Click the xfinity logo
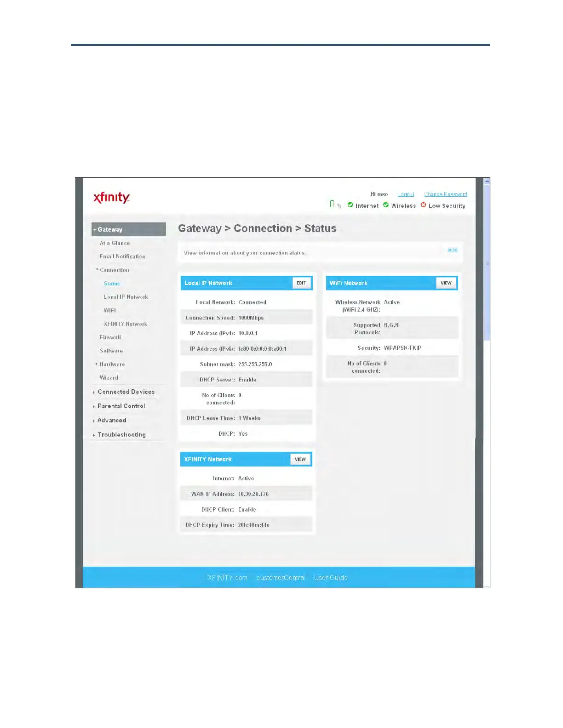The image size is (563, 728). (111, 198)
